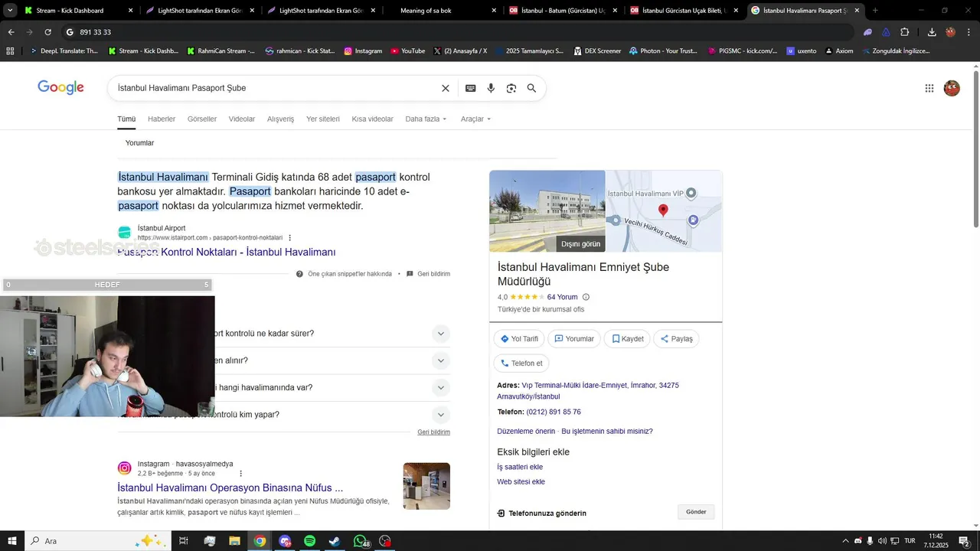Expand the 'ne kadar sürer?' question
The image size is (980, 551).
click(440, 334)
